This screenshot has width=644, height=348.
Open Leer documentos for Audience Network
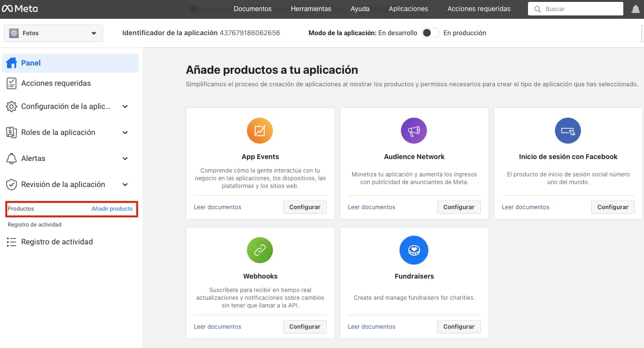(372, 207)
